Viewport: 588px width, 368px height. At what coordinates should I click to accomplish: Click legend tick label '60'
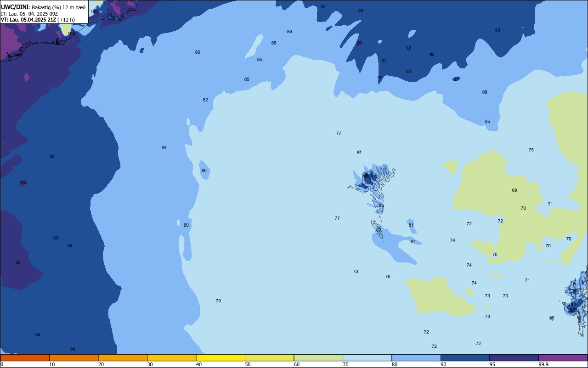tap(297, 364)
